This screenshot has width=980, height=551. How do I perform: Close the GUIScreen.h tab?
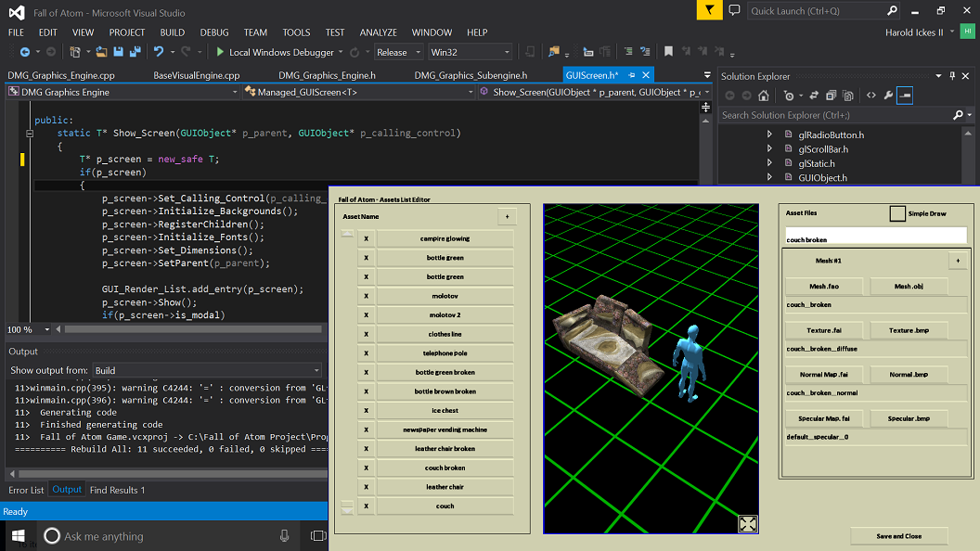pos(646,75)
